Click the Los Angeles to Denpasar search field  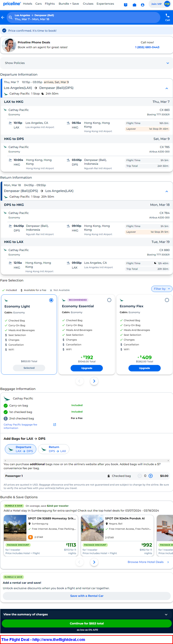coord(83,17)
